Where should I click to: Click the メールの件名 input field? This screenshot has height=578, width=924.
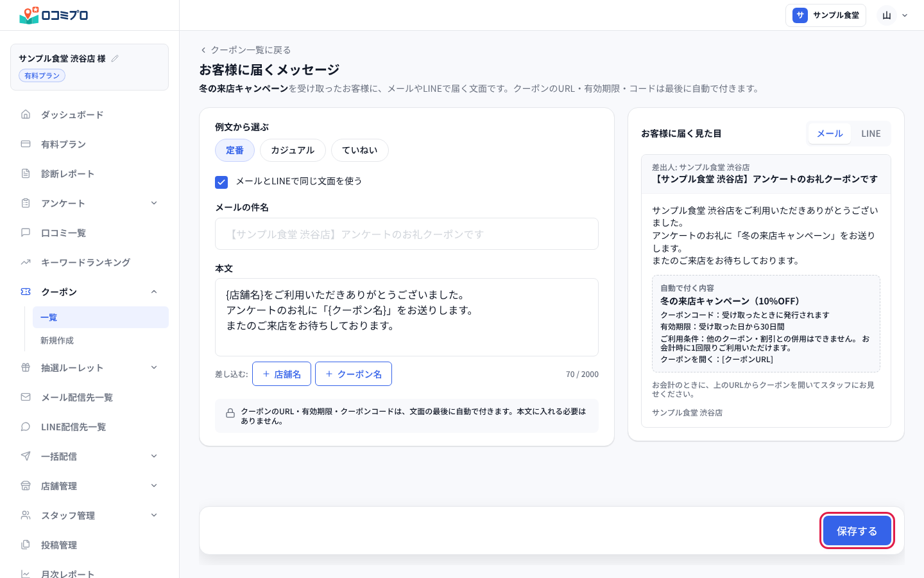(407, 234)
